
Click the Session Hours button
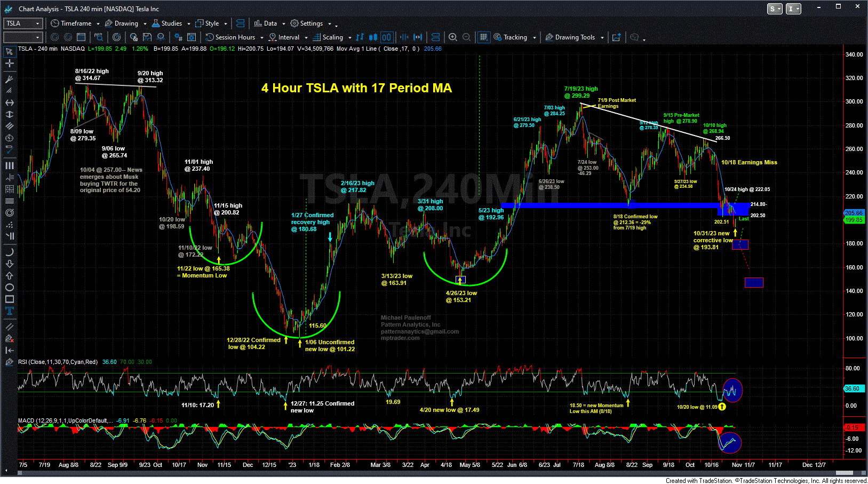click(x=230, y=37)
